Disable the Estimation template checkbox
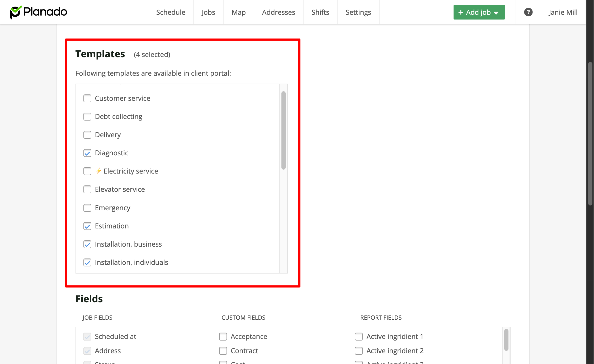Screen dimensions: 594x364 pyautogui.click(x=87, y=226)
